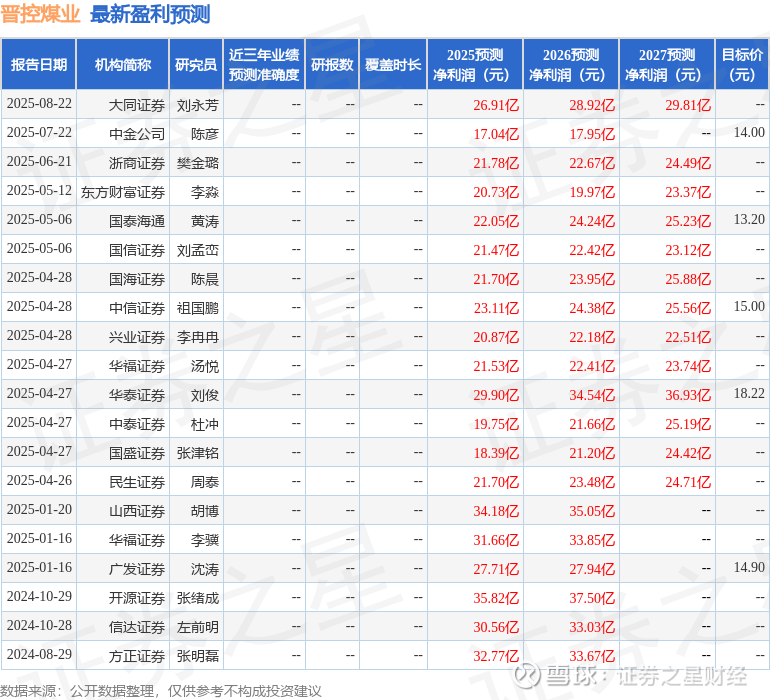Select analyst 刘孟峦
Viewport: 770px width, 700px height.
point(197,250)
